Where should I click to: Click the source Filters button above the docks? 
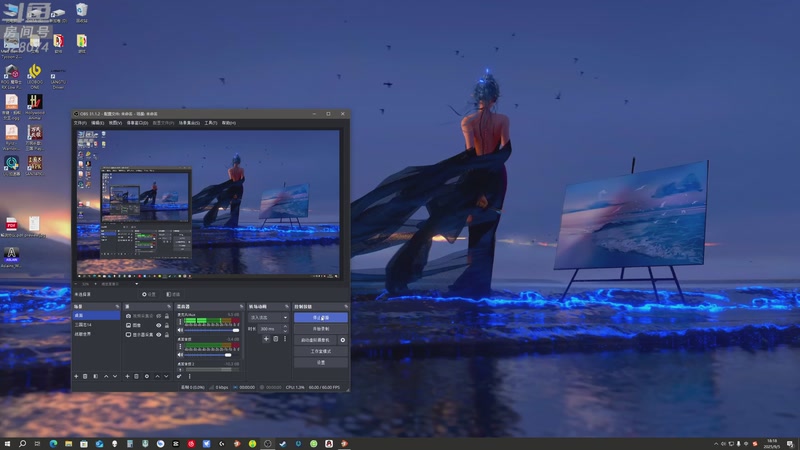click(x=173, y=294)
